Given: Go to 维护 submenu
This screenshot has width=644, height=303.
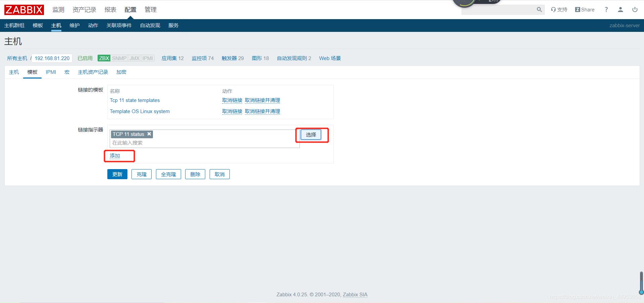Looking at the screenshot, I should (75, 26).
